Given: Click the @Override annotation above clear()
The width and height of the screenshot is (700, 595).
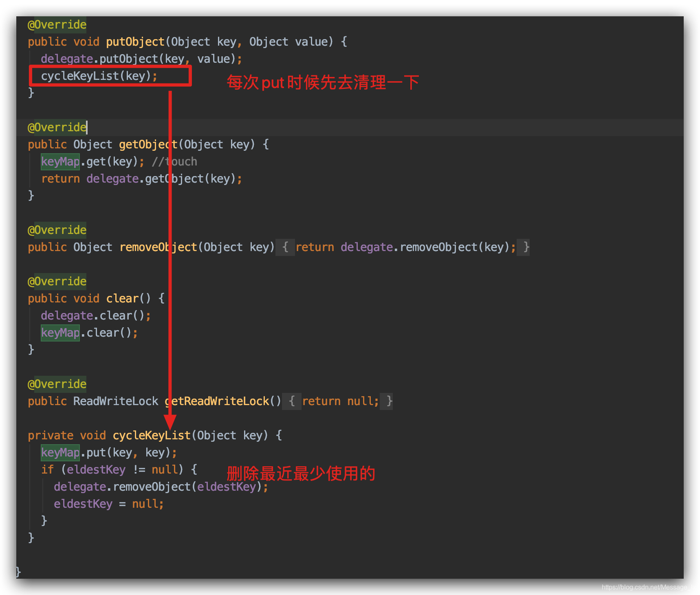Looking at the screenshot, I should pyautogui.click(x=57, y=282).
